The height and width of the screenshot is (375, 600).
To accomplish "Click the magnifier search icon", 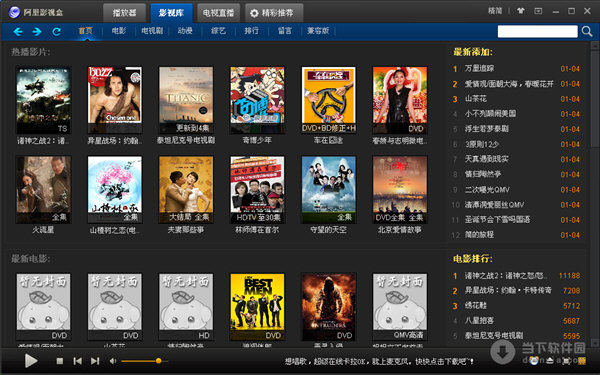I will [x=587, y=31].
